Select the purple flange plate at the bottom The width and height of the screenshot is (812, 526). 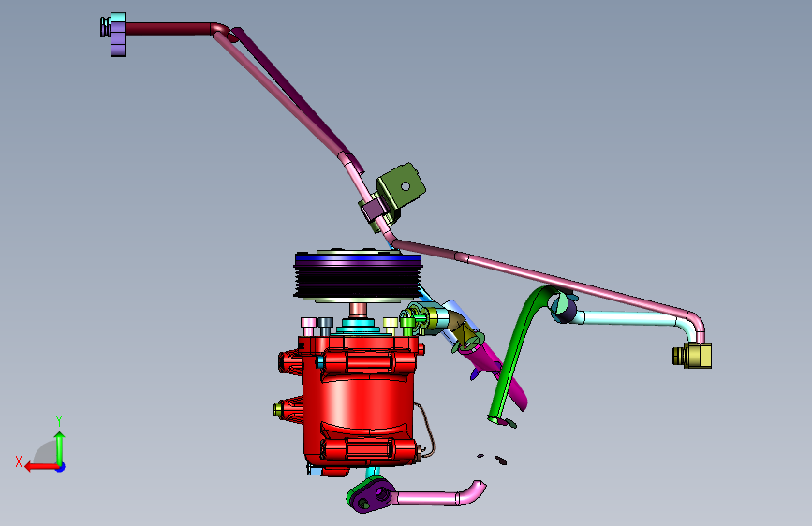pos(371,496)
